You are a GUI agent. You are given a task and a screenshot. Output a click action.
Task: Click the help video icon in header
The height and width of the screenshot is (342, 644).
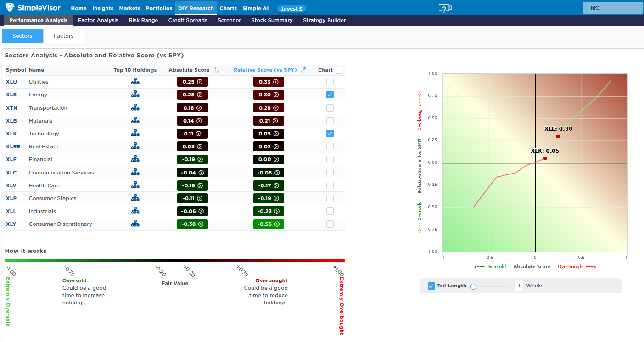[445, 8]
